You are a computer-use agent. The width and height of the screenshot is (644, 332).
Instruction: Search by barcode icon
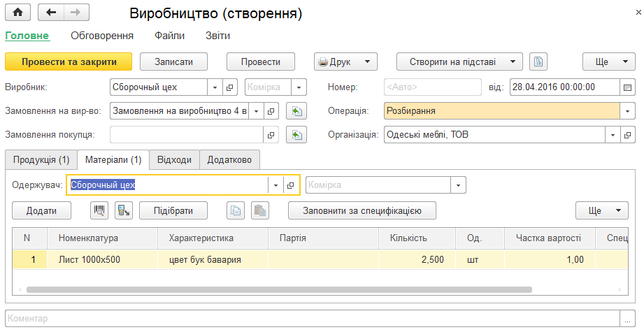99,210
